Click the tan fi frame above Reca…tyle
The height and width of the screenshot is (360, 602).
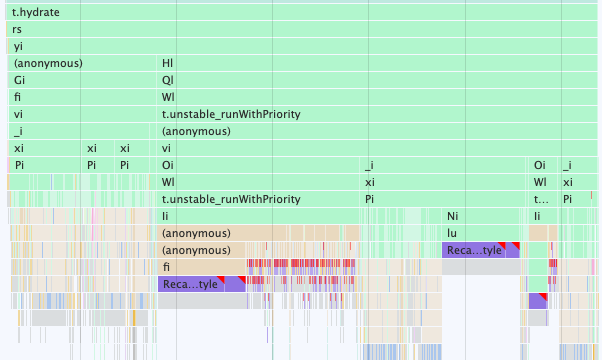(202, 267)
